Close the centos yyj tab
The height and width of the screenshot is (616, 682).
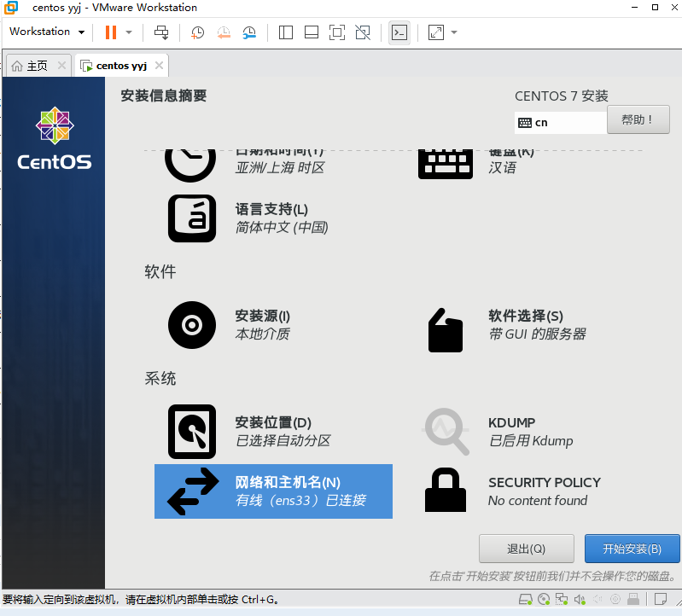pyautogui.click(x=160, y=66)
